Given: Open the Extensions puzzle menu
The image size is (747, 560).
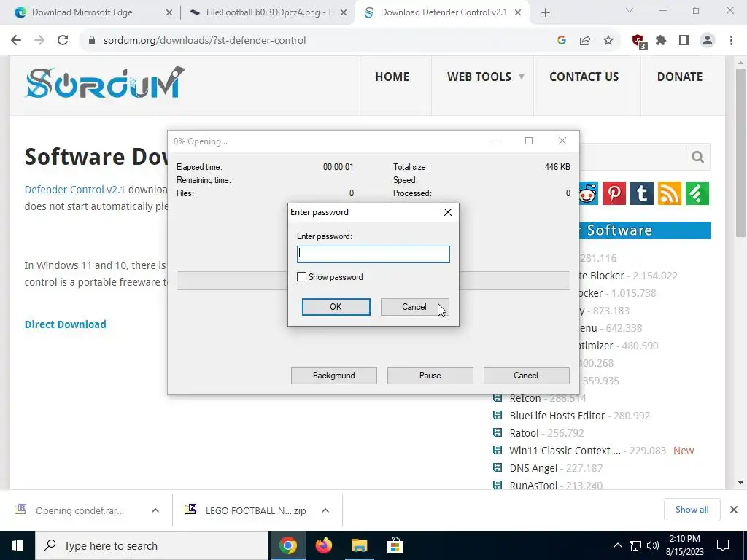Looking at the screenshot, I should [661, 41].
